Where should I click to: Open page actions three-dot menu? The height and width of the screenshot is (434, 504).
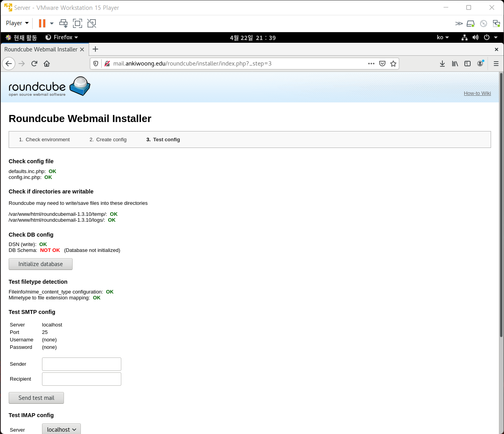point(371,64)
